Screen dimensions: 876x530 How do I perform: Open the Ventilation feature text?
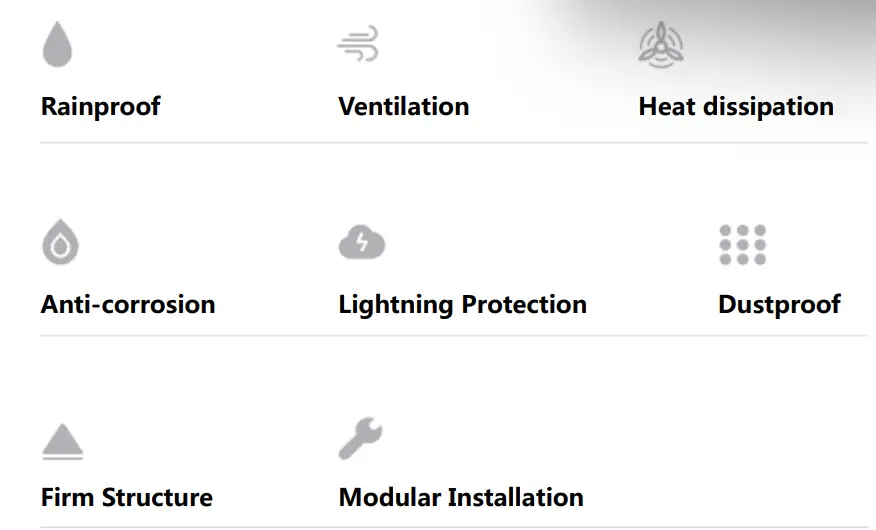(x=403, y=107)
